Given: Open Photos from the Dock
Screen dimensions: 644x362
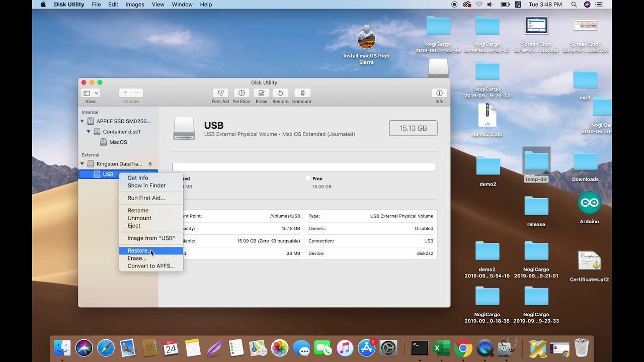Looking at the screenshot, I should tap(279, 348).
